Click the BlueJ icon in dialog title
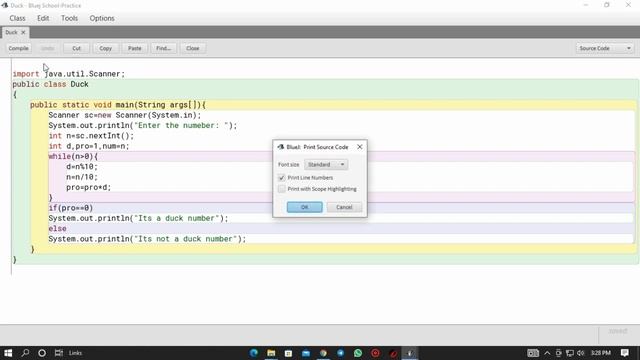Screen dimensions: 640x360 coord(280,147)
